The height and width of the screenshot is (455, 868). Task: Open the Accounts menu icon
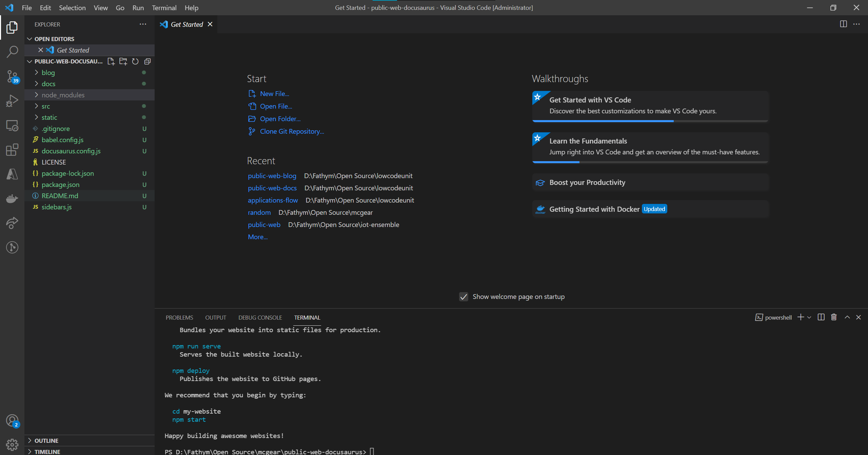12,421
